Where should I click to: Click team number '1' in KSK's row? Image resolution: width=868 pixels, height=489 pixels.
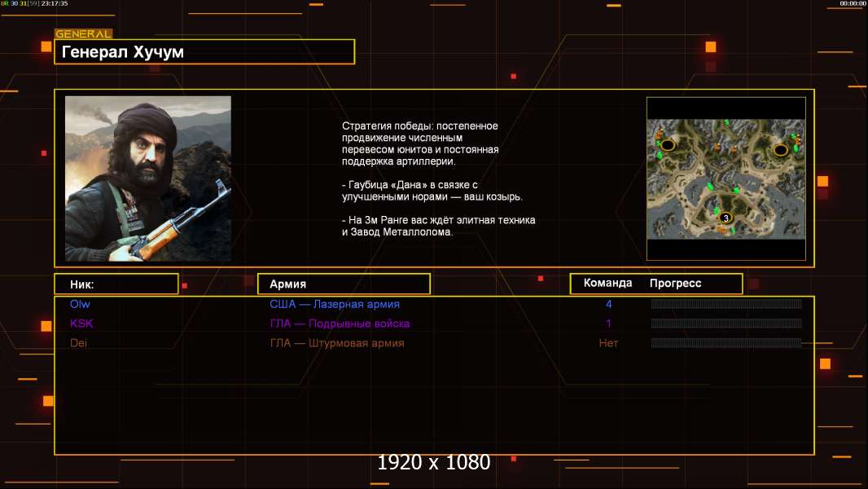(608, 324)
